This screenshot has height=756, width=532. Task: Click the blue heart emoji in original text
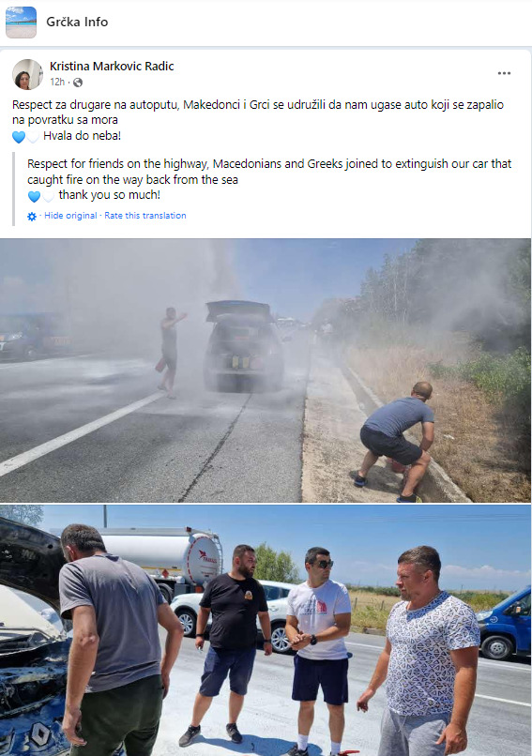tap(19, 137)
